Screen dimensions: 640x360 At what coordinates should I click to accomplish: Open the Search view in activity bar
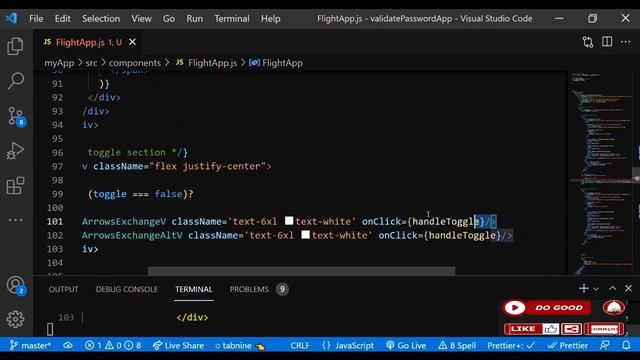click(x=16, y=80)
